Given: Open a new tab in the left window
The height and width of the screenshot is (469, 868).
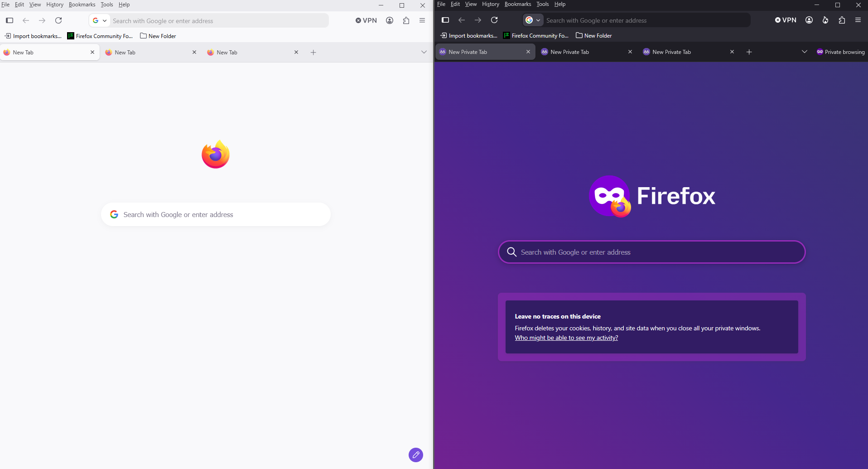Looking at the screenshot, I should click(313, 53).
